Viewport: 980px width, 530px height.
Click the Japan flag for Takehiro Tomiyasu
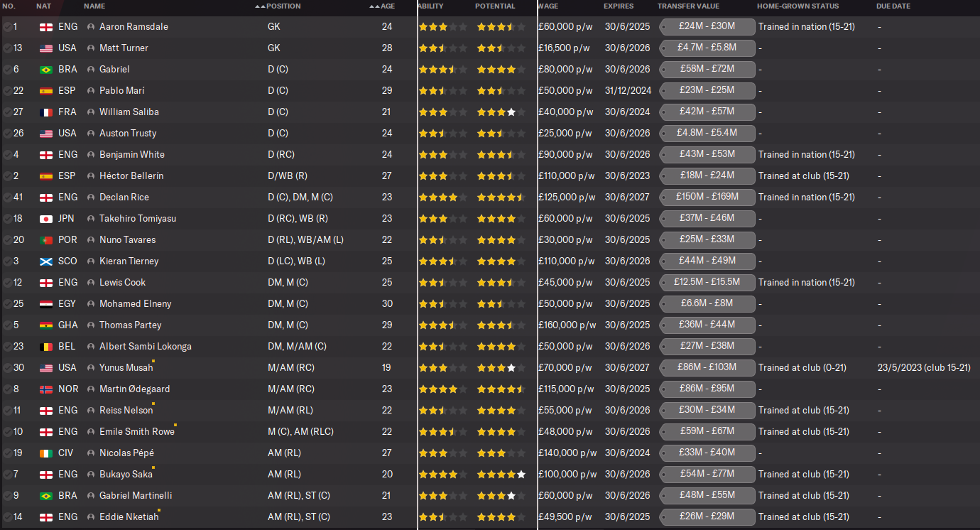[x=46, y=219]
